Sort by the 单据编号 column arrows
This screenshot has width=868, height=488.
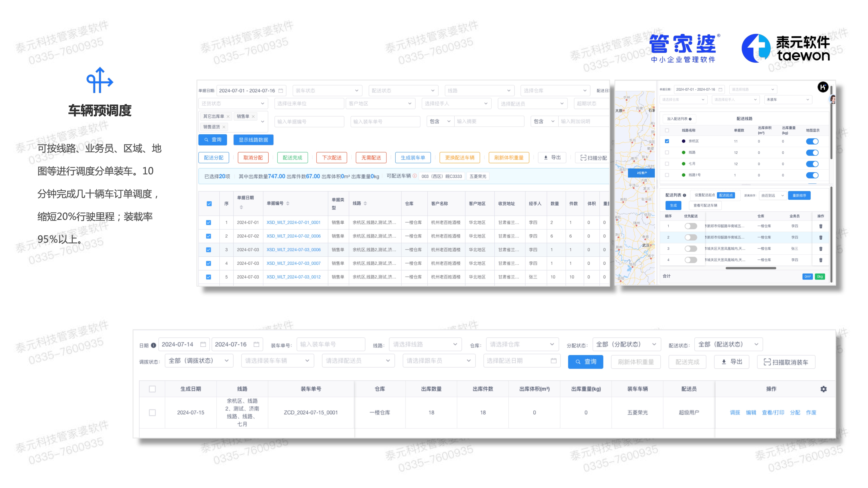click(288, 203)
